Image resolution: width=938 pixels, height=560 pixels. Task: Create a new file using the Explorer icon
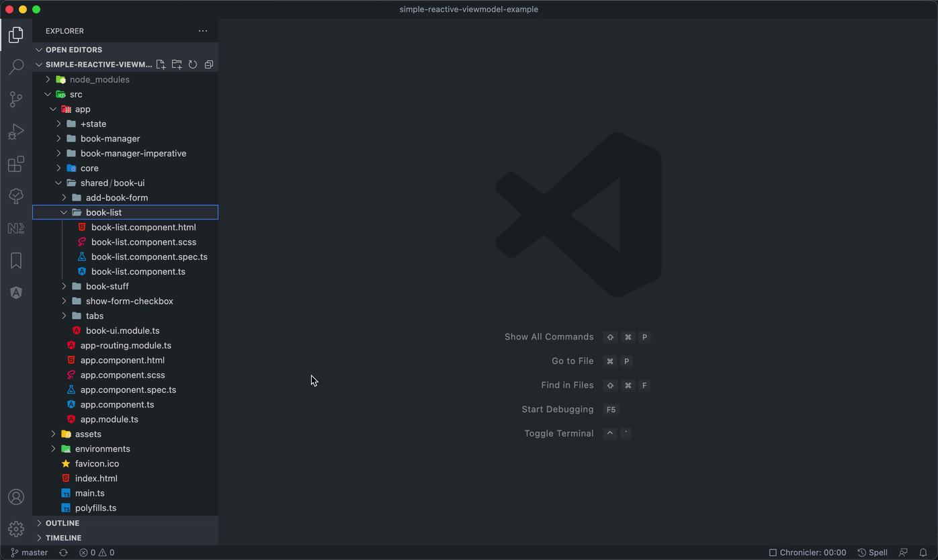coord(161,64)
